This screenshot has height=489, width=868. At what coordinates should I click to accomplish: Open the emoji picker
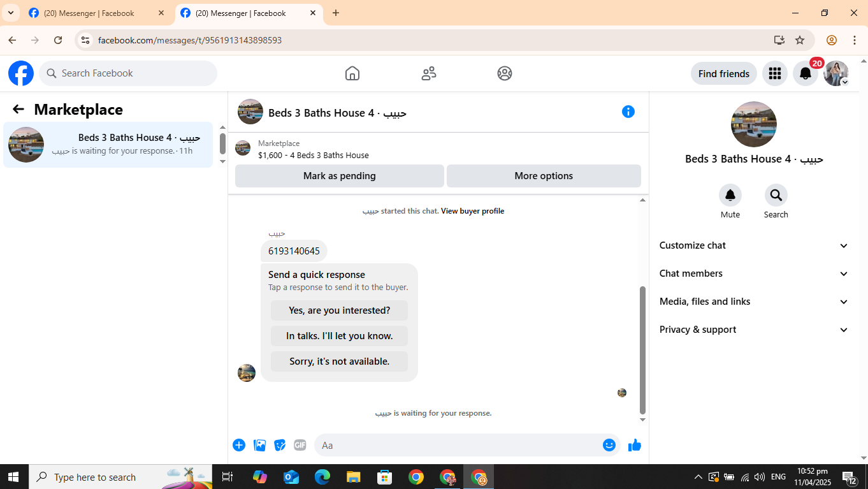[609, 445]
